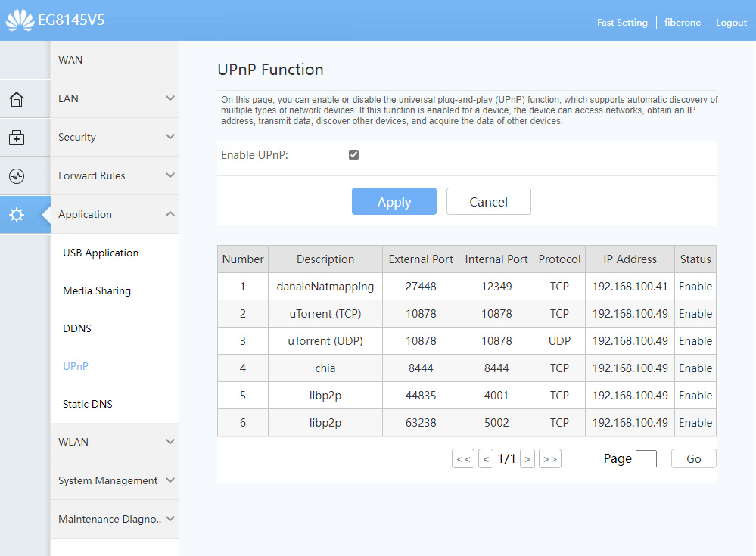Focus the Page number input field

tap(646, 458)
